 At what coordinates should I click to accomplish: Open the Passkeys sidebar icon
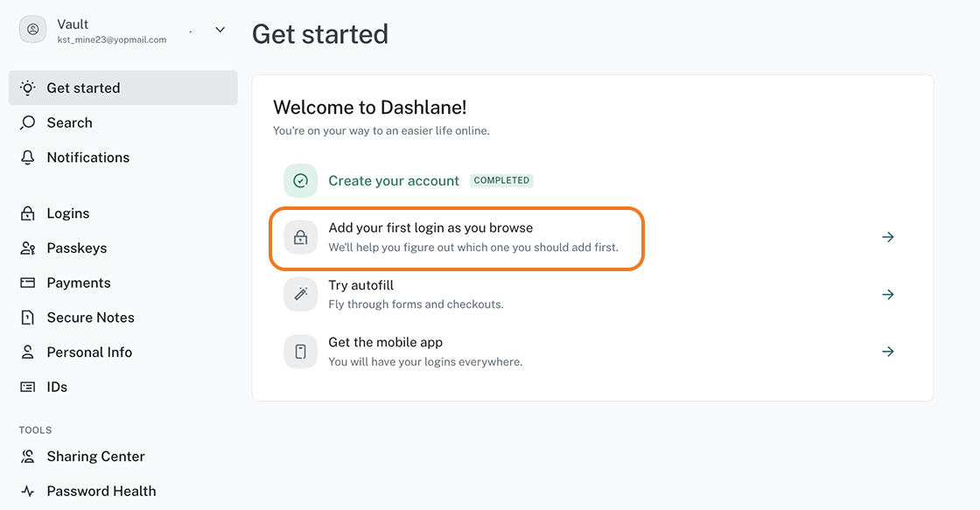[x=27, y=248]
